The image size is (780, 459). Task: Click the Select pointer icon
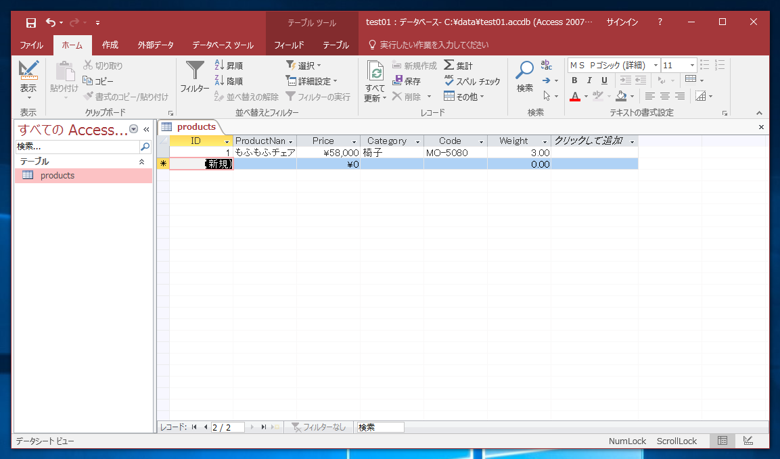point(547,96)
